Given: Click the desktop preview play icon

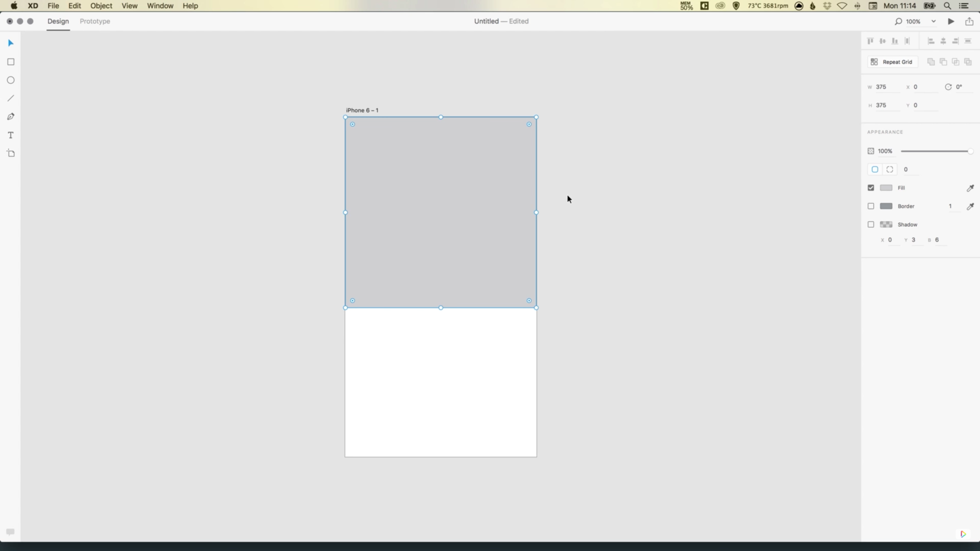Looking at the screenshot, I should point(951,21).
